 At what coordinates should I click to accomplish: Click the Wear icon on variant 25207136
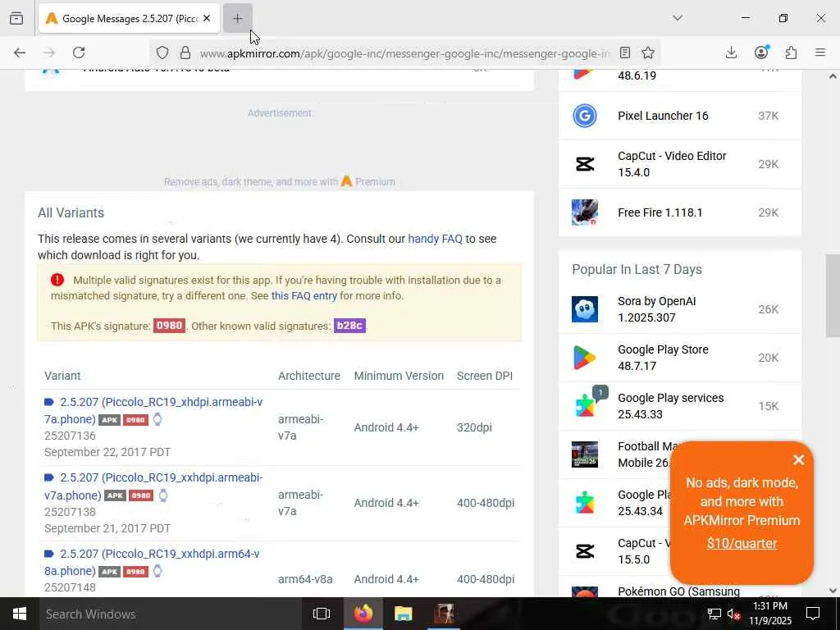(157, 419)
